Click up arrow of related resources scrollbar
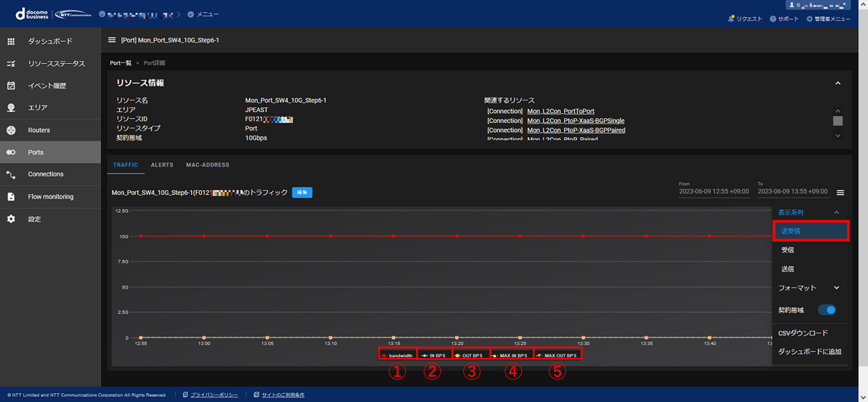Image resolution: width=868 pixels, height=402 pixels. 838,111
